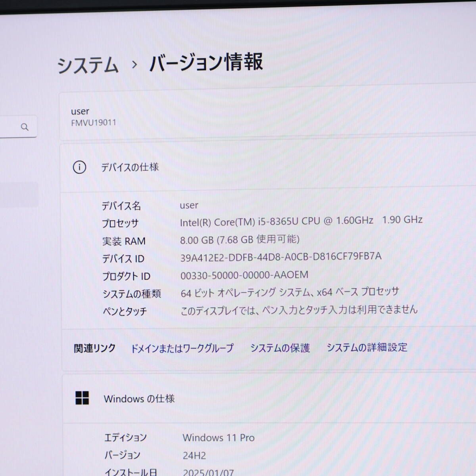Screen dimensions: 476x476
Task: Select the processor value i5-8365U
Action: [301, 221]
